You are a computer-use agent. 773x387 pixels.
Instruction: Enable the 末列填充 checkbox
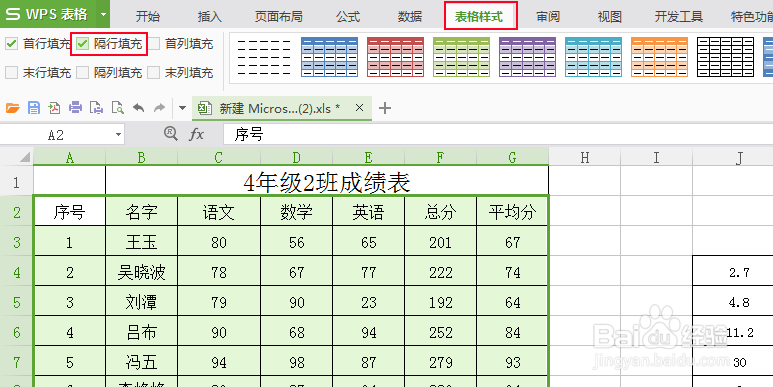[154, 72]
